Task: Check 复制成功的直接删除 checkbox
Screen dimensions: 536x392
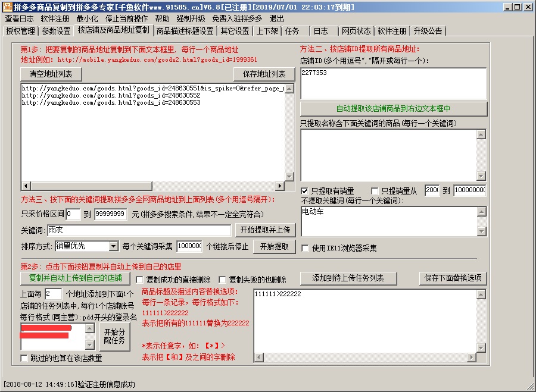Action: click(139, 280)
